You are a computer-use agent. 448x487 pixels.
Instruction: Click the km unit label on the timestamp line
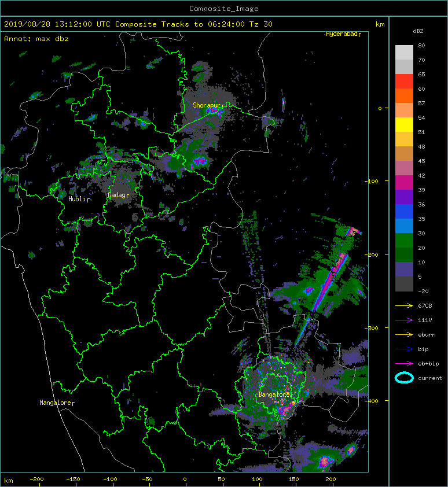click(380, 24)
